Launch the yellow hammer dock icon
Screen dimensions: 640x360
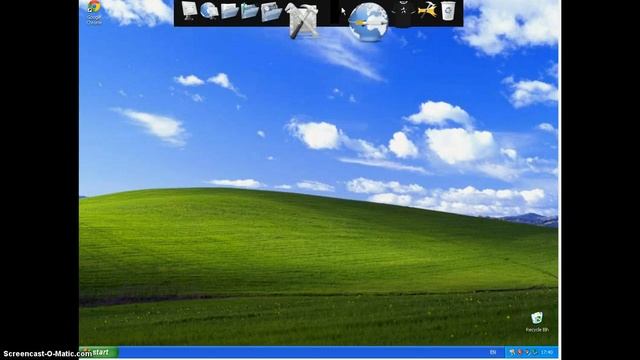click(x=427, y=10)
